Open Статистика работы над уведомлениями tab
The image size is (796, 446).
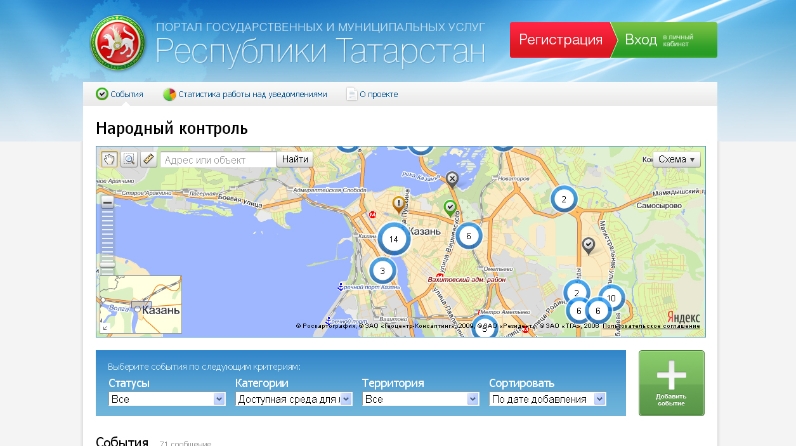click(x=245, y=95)
